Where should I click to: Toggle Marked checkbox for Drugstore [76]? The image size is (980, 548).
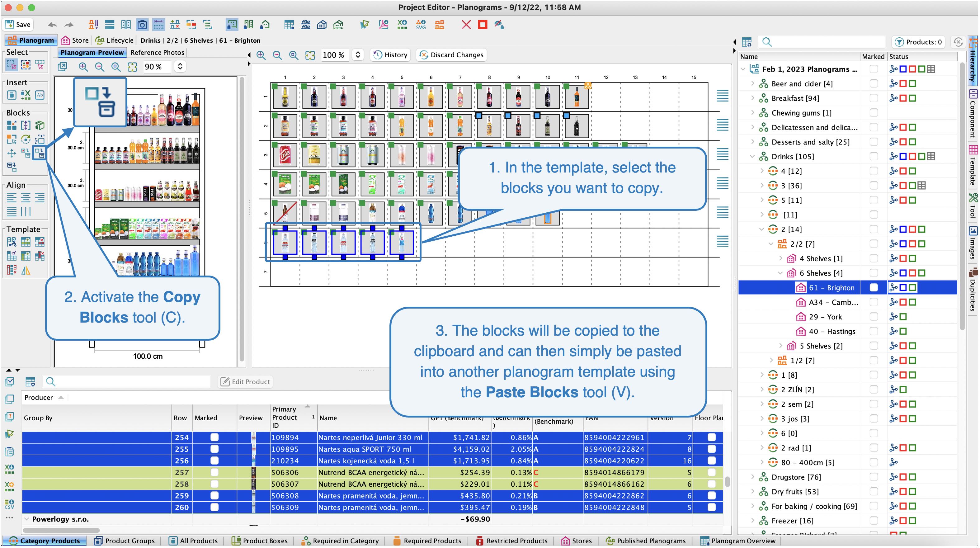pyautogui.click(x=874, y=477)
